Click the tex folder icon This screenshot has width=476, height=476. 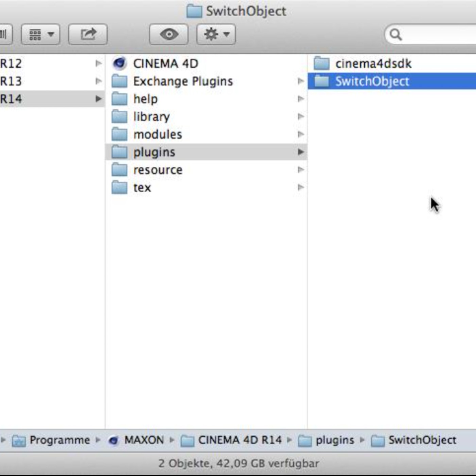(x=119, y=187)
